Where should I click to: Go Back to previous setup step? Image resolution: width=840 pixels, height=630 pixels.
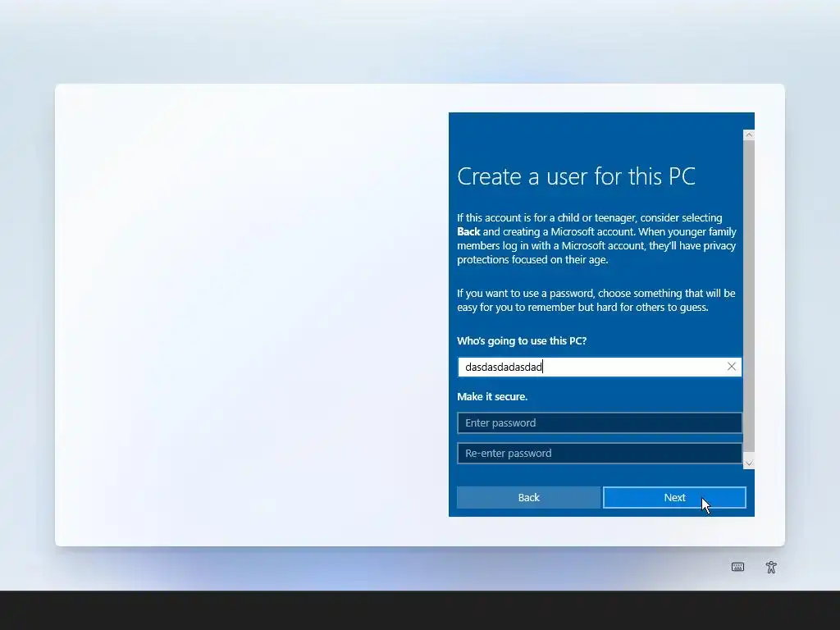(529, 498)
